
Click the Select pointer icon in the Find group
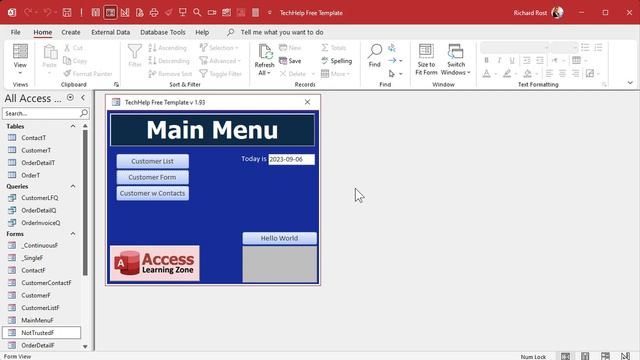[x=392, y=74]
